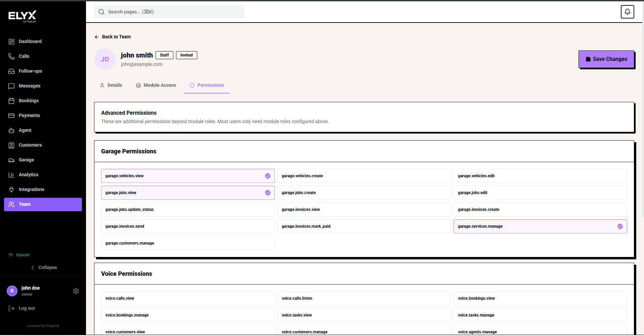Enable garage.customers.manage permission
Screen dimensions: 644x335
click(x=188, y=243)
